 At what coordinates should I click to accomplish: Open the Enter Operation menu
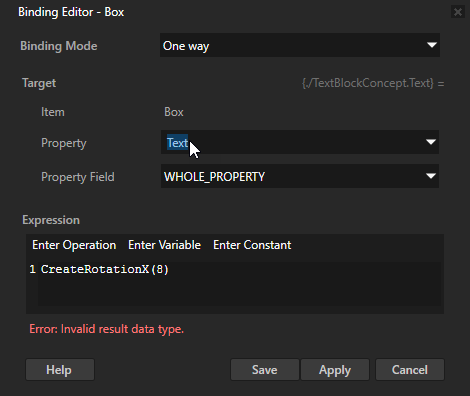tap(74, 245)
